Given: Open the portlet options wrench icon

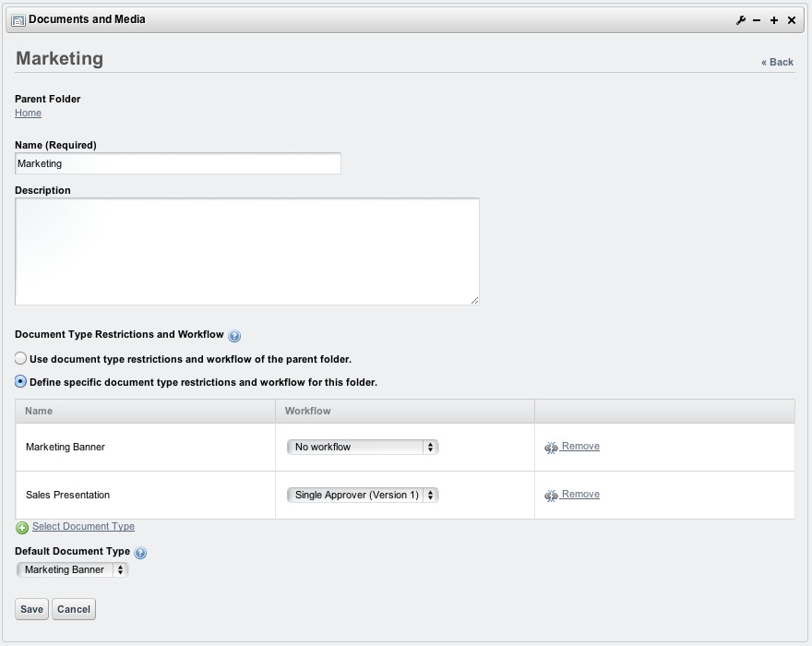Looking at the screenshot, I should coord(741,20).
